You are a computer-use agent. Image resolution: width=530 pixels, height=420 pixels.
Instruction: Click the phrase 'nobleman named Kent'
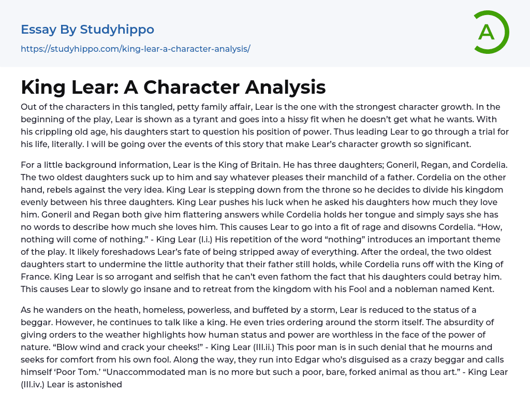[454, 289]
